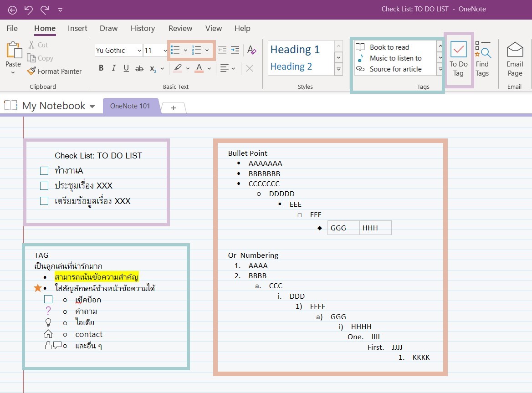Expand the bullet library dropdown arrow
The height and width of the screenshot is (393, 532).
coord(185,51)
